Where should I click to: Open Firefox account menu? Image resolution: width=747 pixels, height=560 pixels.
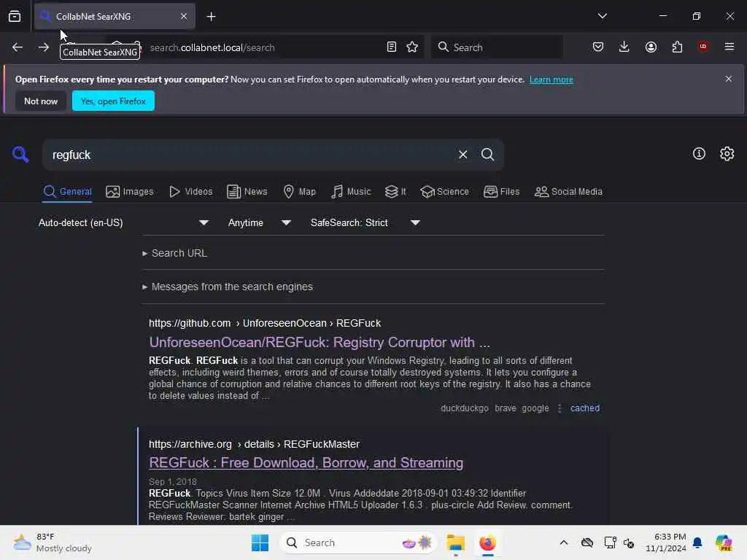coord(651,47)
